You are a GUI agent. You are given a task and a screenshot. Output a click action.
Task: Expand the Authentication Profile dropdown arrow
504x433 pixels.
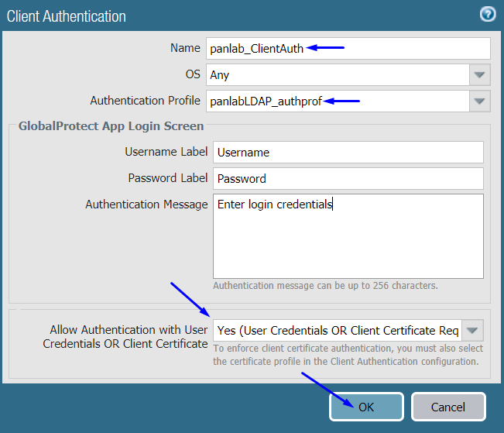(479, 101)
